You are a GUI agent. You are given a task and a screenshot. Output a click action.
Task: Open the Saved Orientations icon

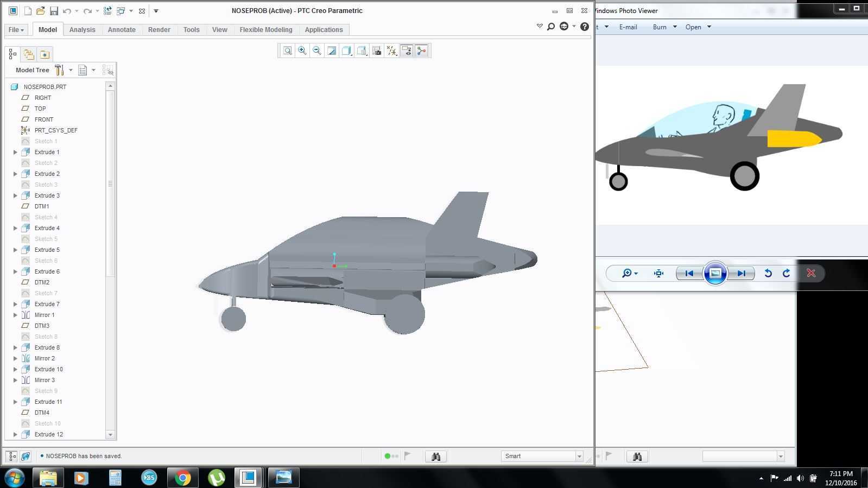point(362,50)
